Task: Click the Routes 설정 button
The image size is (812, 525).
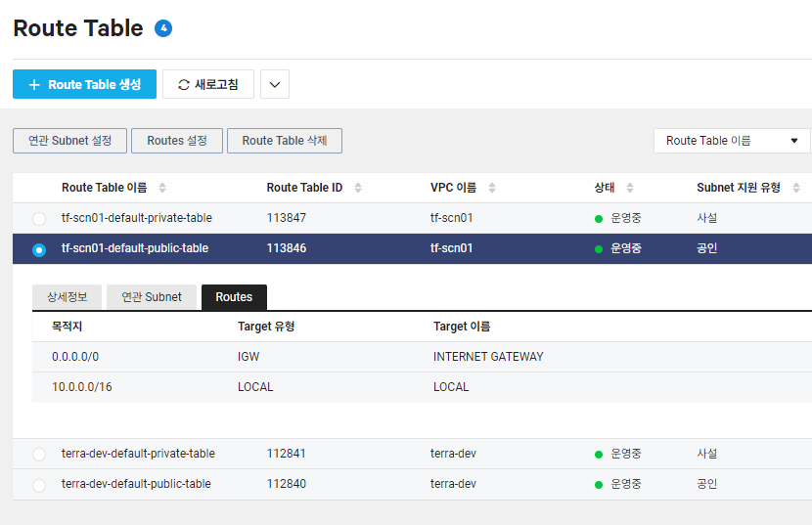Action: coord(177,141)
